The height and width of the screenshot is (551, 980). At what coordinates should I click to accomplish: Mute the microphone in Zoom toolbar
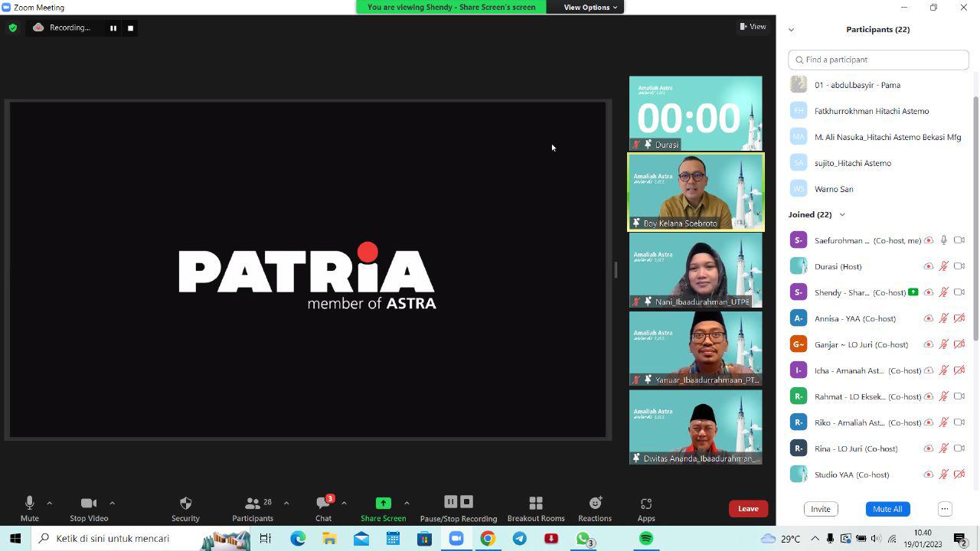pos(29,503)
